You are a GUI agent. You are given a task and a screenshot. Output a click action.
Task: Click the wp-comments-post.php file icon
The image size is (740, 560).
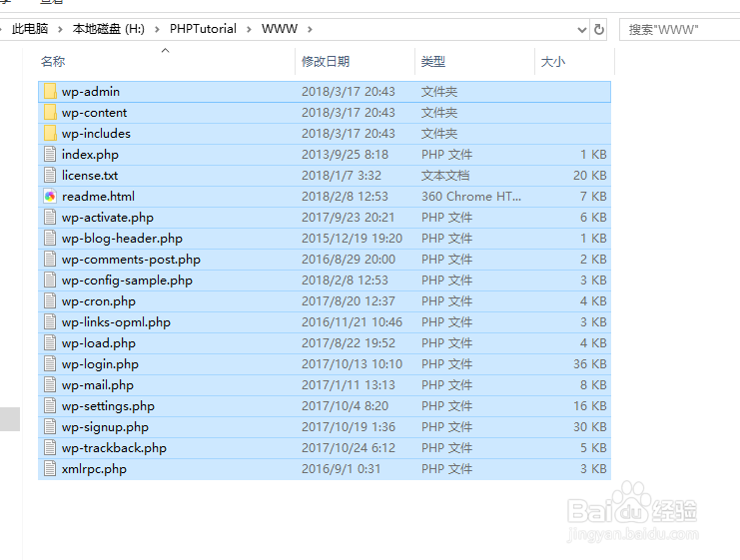tap(50, 259)
